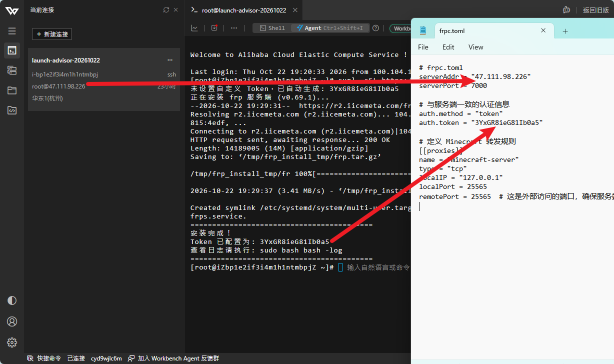Click the 已连接 status indicator
This screenshot has width=614, height=364.
76,358
